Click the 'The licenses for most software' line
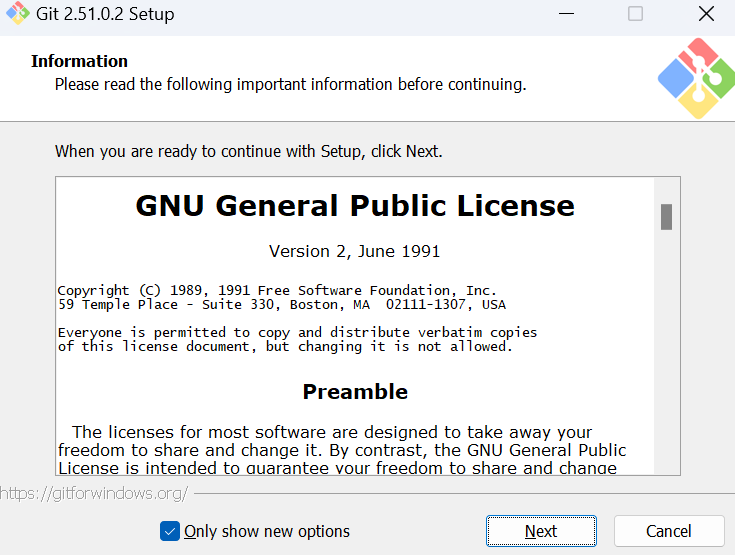The image size is (735, 555). tap(332, 432)
